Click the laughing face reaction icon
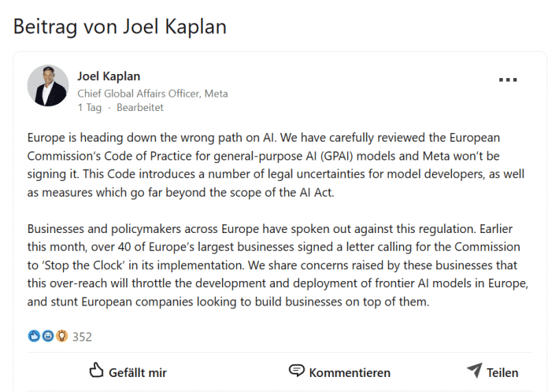 (48, 336)
